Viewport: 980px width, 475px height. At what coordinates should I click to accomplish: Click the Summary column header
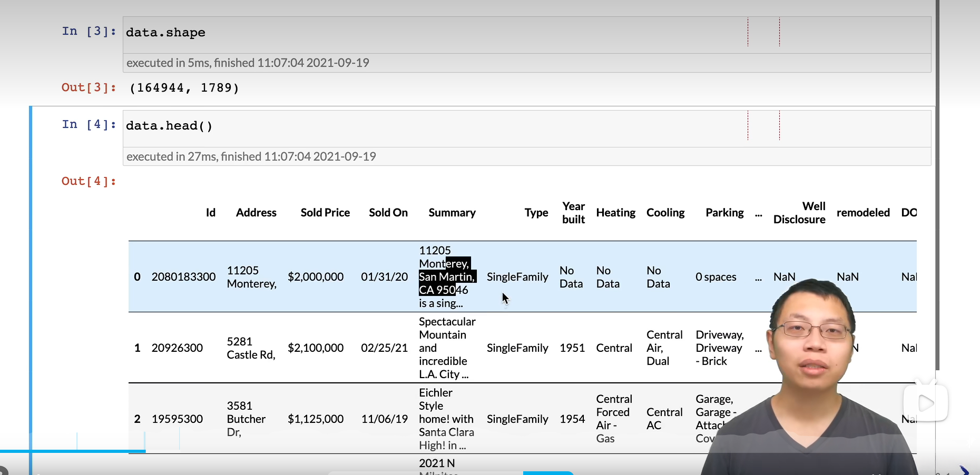pyautogui.click(x=452, y=213)
